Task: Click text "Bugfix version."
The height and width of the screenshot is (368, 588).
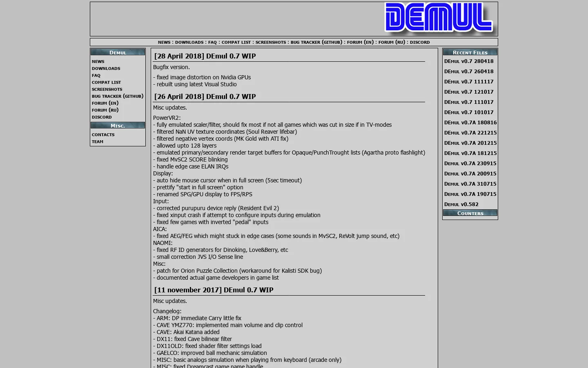Action: [x=171, y=67]
